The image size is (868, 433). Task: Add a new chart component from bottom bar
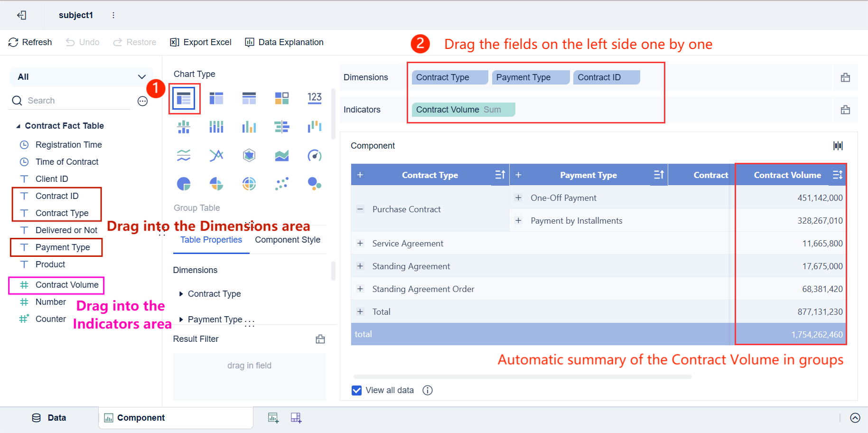tap(273, 418)
